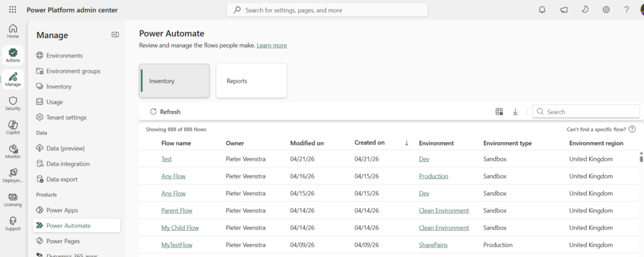Collapse the Manage navigation panel

coord(115,35)
